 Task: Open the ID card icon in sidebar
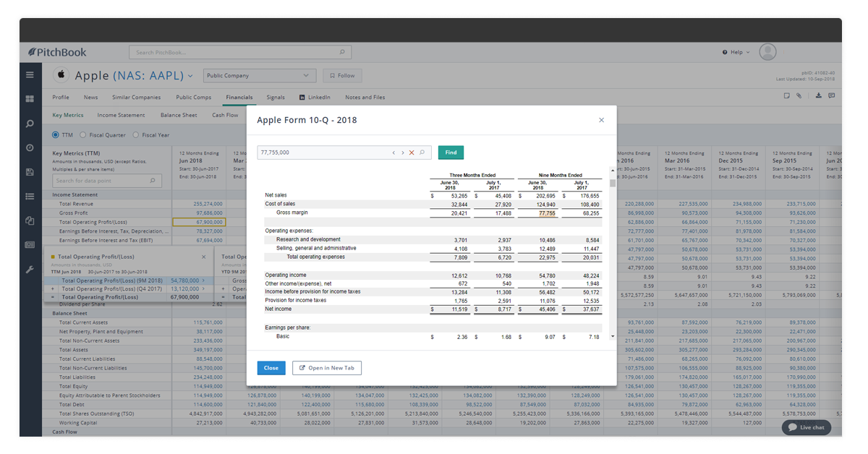coord(30,245)
